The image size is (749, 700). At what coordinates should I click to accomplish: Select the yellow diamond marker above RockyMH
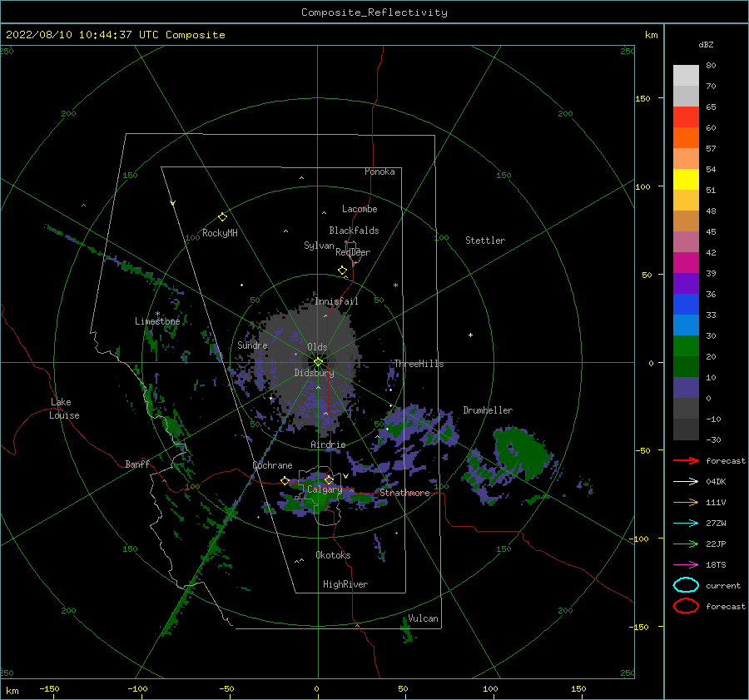222,217
